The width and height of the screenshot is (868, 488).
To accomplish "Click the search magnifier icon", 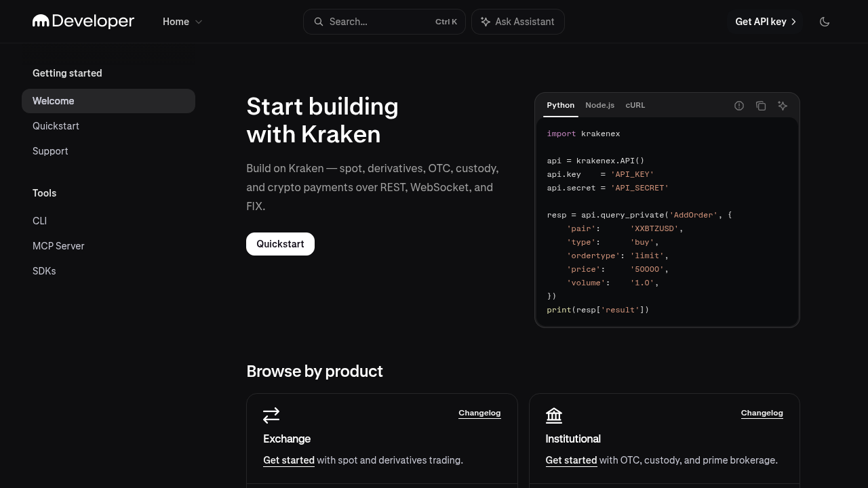I will point(319,22).
